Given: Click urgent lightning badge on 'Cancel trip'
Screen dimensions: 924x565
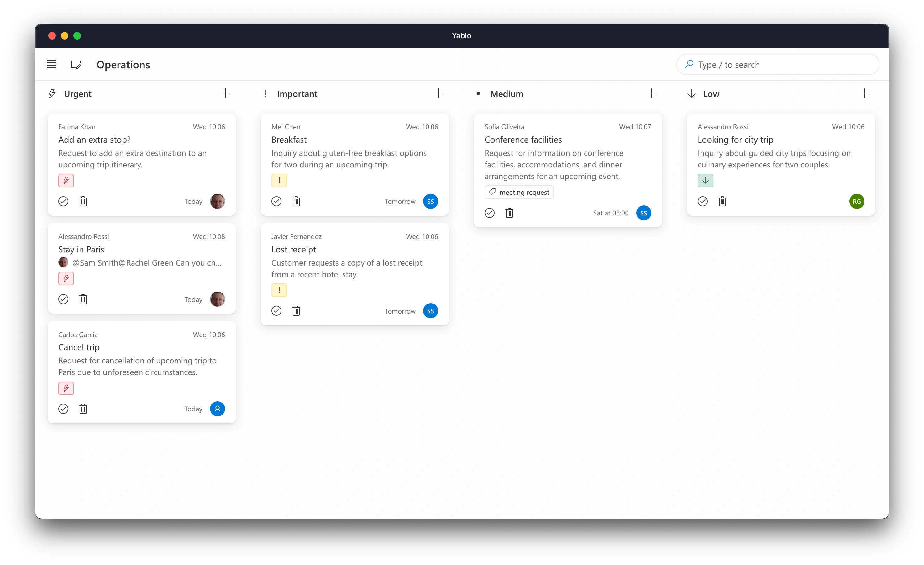Looking at the screenshot, I should tap(66, 388).
